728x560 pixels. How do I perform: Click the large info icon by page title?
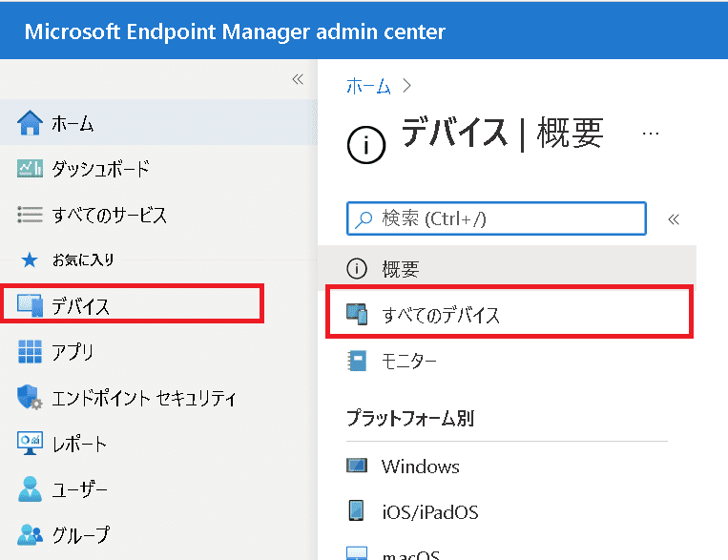click(366, 145)
